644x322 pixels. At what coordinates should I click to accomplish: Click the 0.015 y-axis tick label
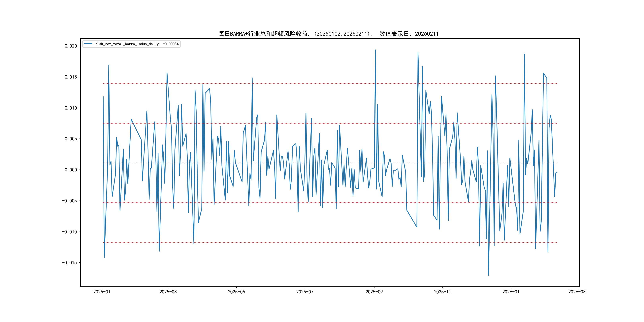[71, 77]
